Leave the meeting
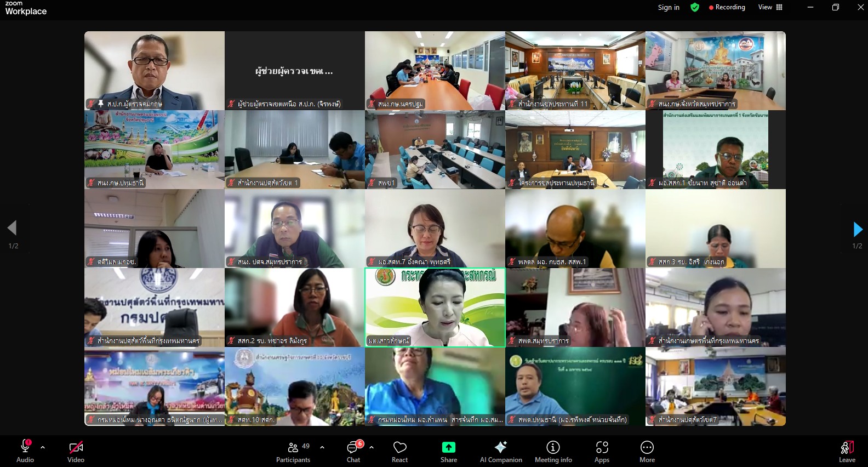 tap(847, 451)
